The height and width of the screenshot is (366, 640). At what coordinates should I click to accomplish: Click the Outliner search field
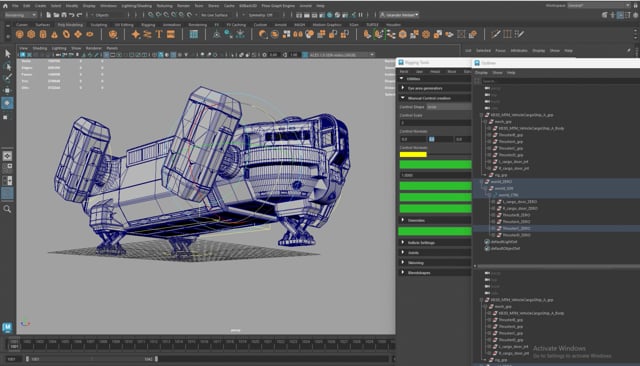pos(560,81)
